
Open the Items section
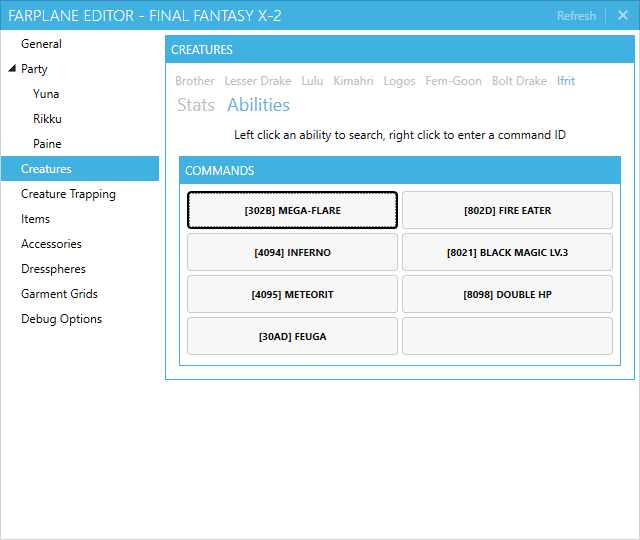coord(36,219)
